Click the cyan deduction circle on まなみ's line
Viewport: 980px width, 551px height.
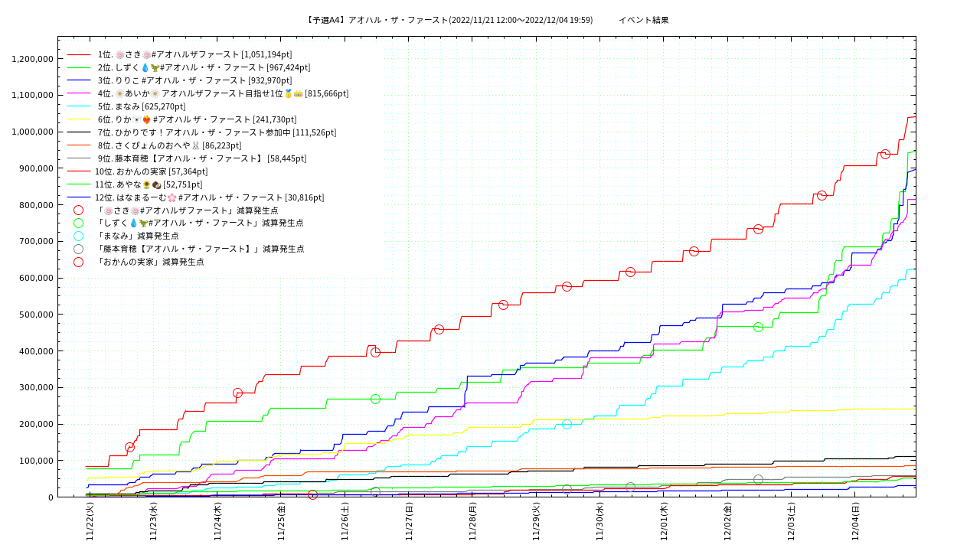[x=567, y=424]
